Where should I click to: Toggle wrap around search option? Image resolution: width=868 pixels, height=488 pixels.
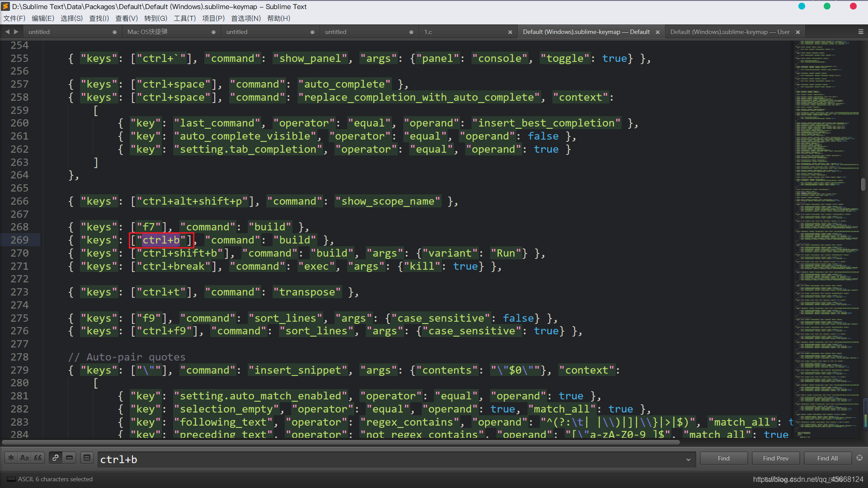[x=55, y=458]
